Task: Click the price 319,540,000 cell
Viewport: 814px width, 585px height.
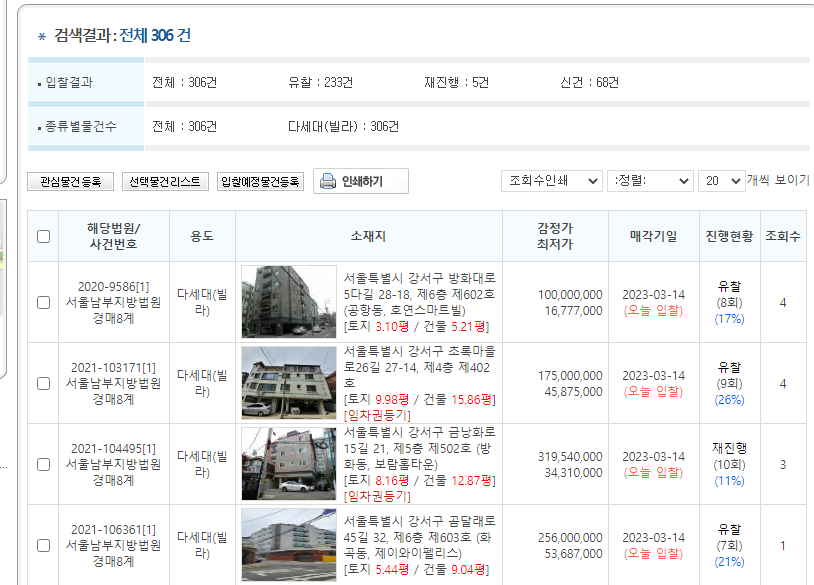Action: pyautogui.click(x=570, y=457)
